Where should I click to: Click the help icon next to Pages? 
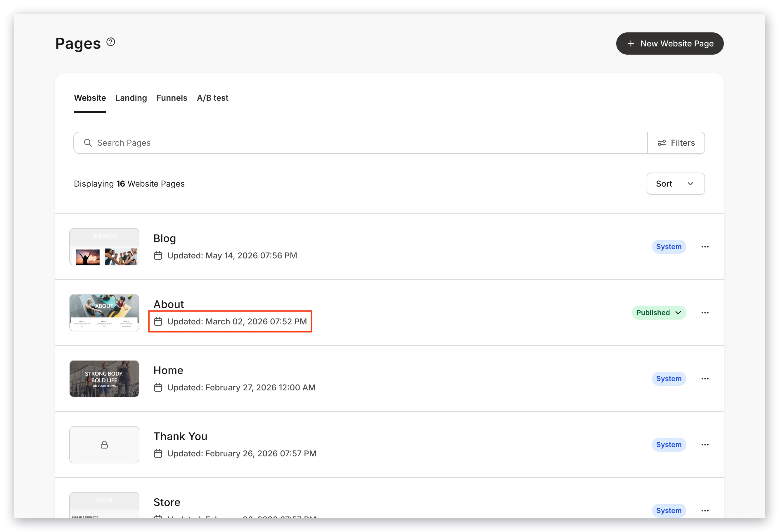(x=111, y=42)
